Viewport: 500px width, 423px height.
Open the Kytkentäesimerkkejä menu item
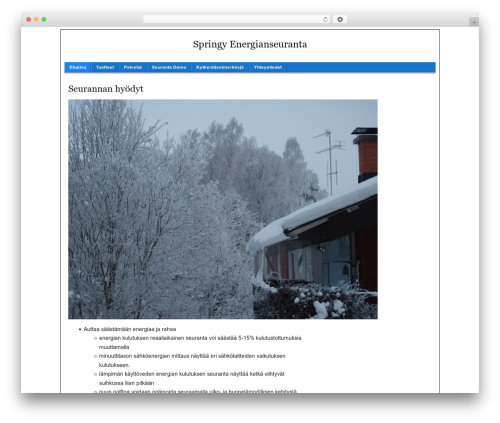pos(220,67)
